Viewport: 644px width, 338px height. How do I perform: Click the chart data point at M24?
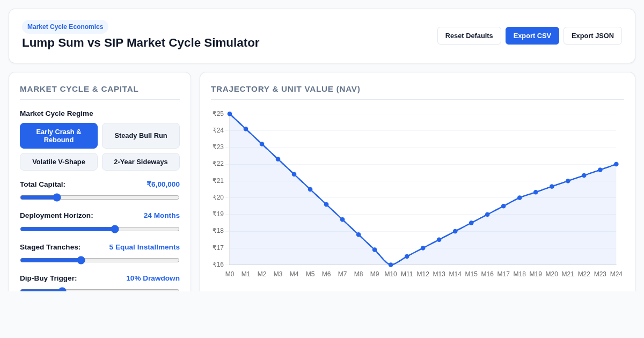pyautogui.click(x=616, y=164)
